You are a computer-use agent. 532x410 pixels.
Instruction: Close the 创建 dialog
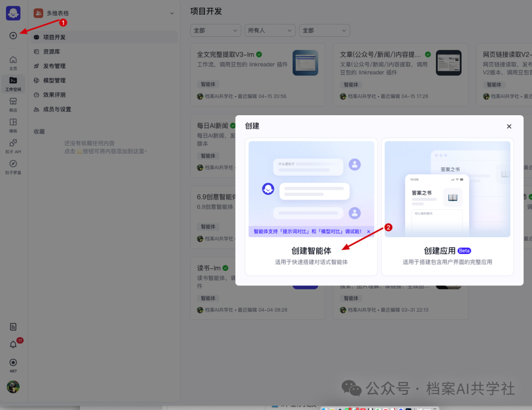pyautogui.click(x=509, y=126)
